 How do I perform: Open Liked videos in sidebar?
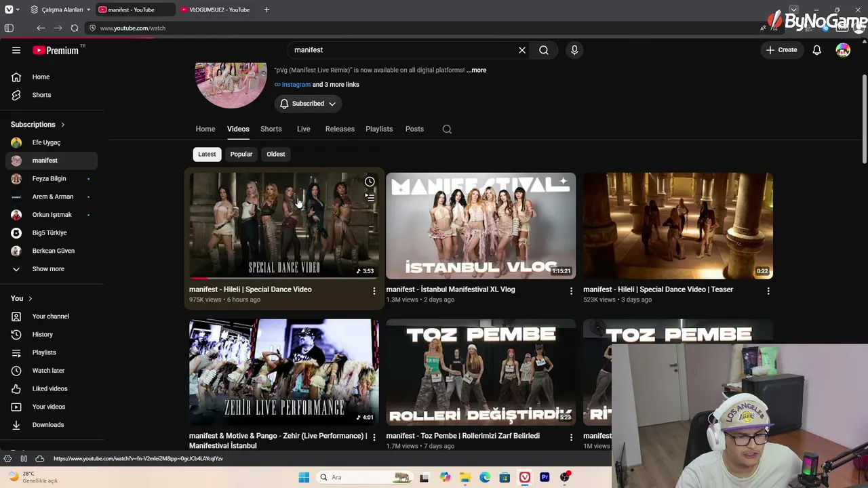(52, 389)
